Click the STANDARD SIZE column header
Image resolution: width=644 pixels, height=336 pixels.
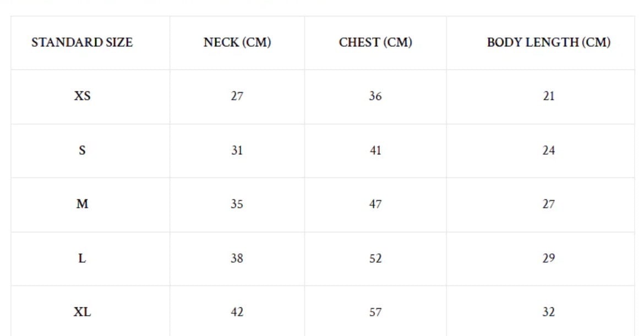82,42
